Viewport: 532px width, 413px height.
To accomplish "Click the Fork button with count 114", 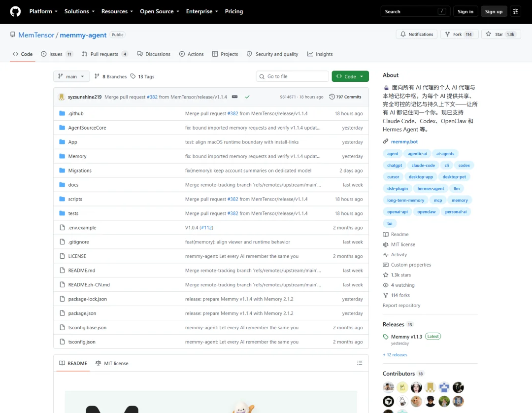I will pos(460,34).
